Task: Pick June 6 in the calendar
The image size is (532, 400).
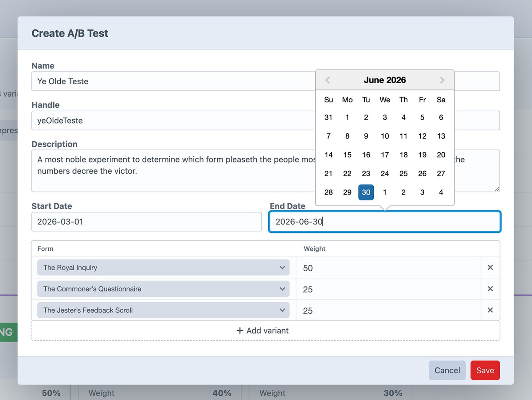Action: pos(441,117)
